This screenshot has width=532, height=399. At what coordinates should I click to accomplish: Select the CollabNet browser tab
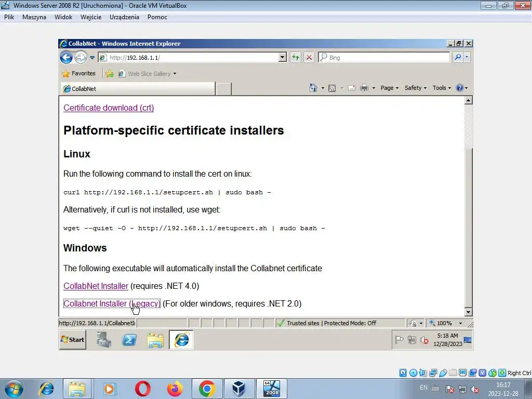[x=138, y=88]
